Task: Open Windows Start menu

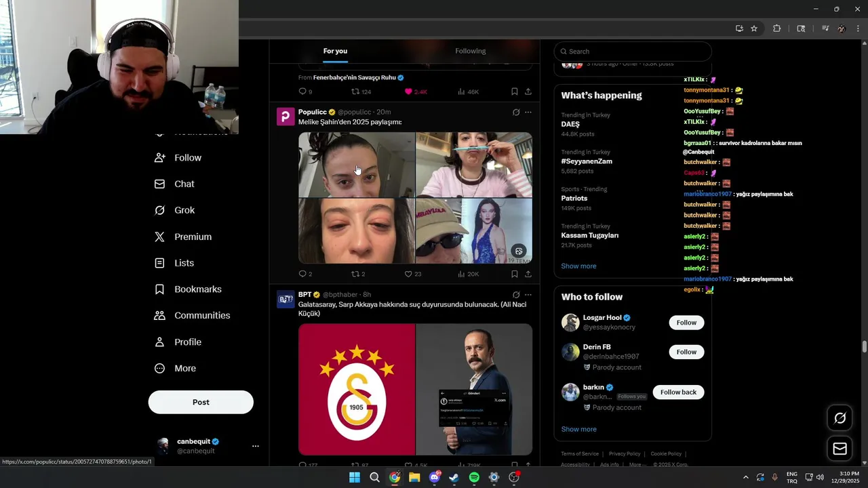Action: 354,477
